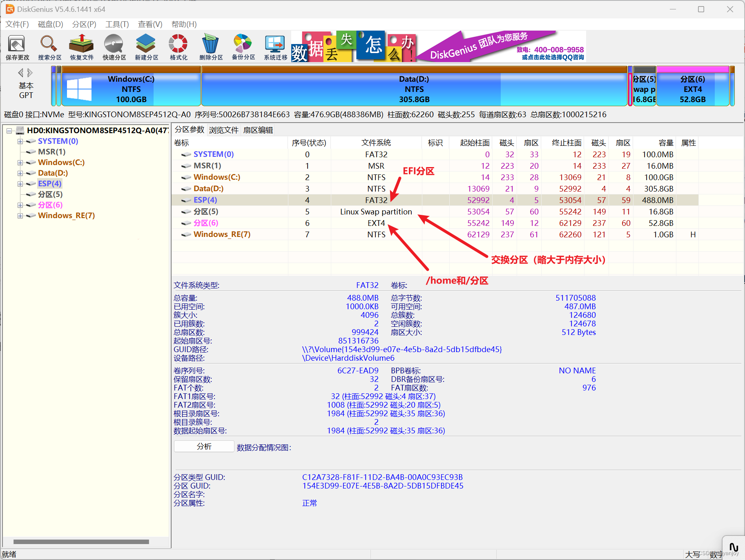745x560 pixels.
Task: Click the next disk right arrow
Action: click(x=30, y=73)
